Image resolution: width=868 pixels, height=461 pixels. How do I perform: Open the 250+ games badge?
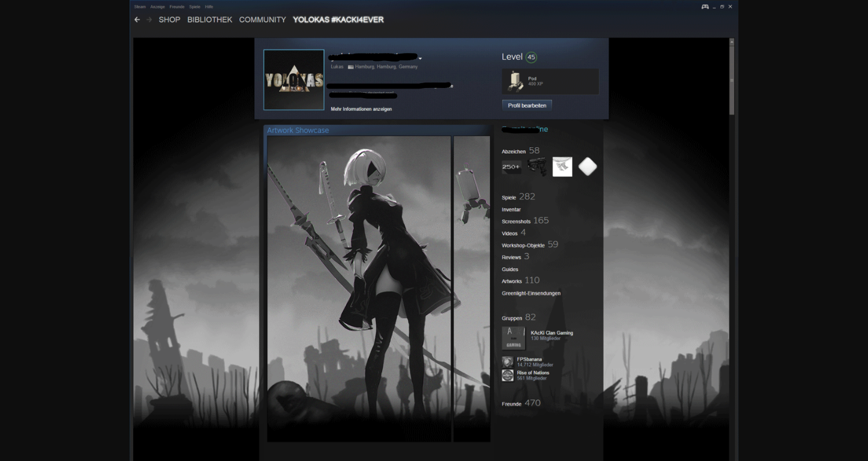[x=511, y=167]
